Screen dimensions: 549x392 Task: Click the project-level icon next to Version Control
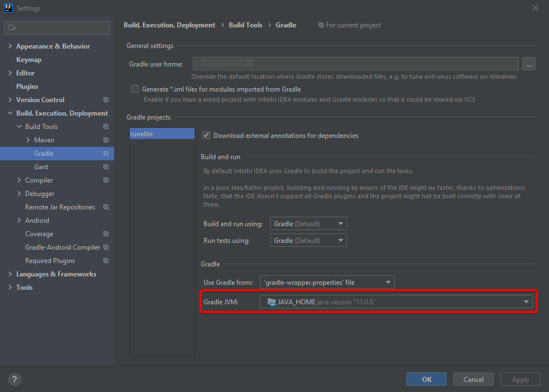point(106,100)
